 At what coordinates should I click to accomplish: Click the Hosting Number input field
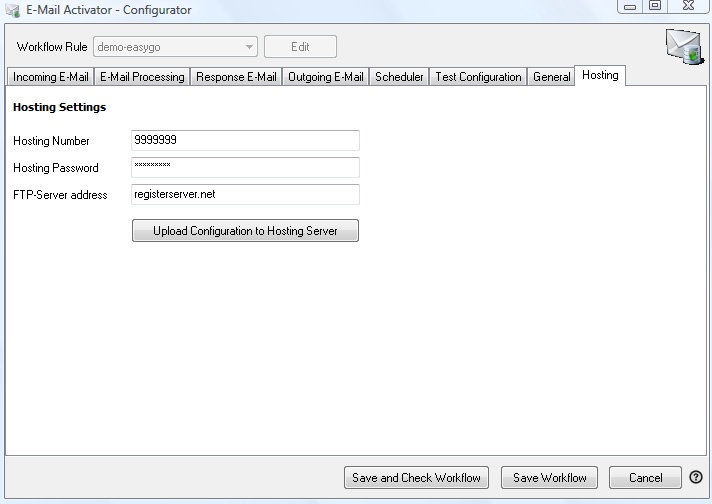245,141
